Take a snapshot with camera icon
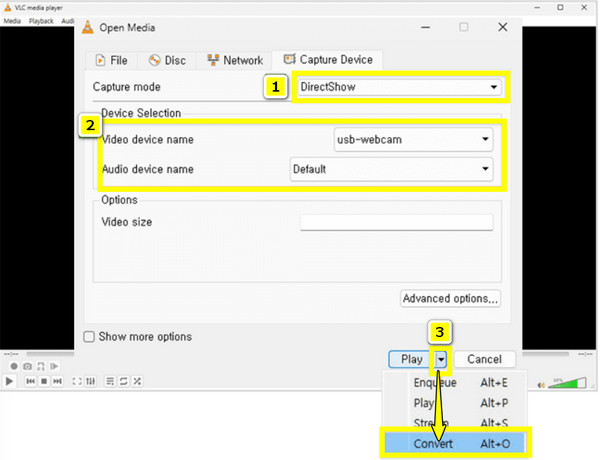Image resolution: width=600 pixels, height=460 pixels. 27,367
